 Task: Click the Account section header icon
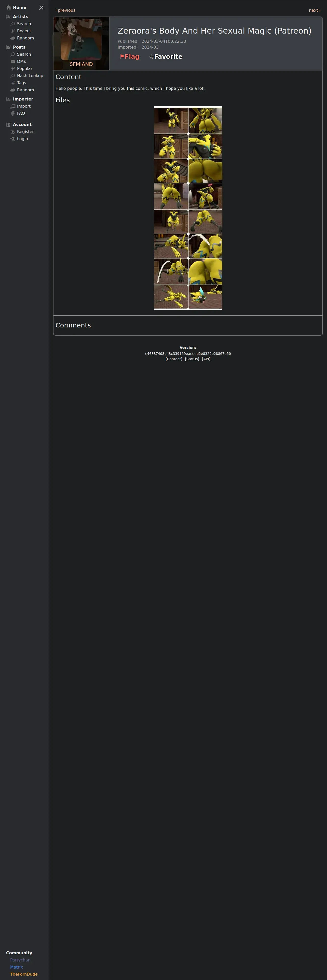9,124
